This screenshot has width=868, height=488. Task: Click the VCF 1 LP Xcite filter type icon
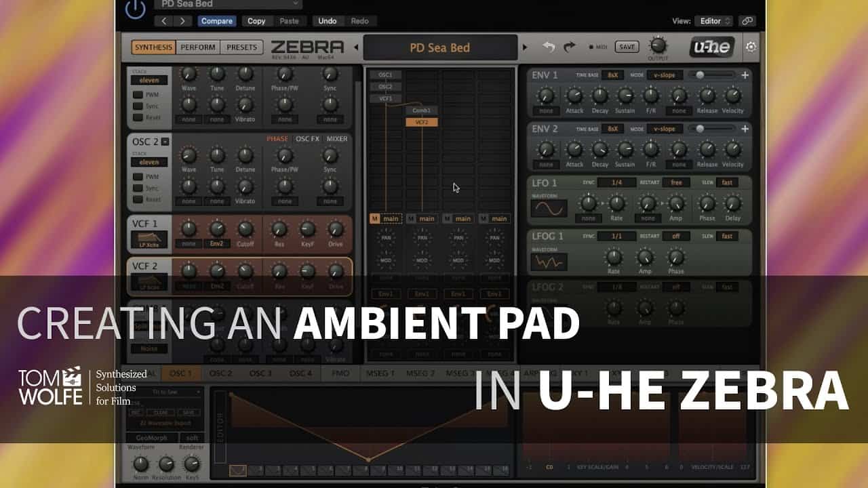coord(149,240)
